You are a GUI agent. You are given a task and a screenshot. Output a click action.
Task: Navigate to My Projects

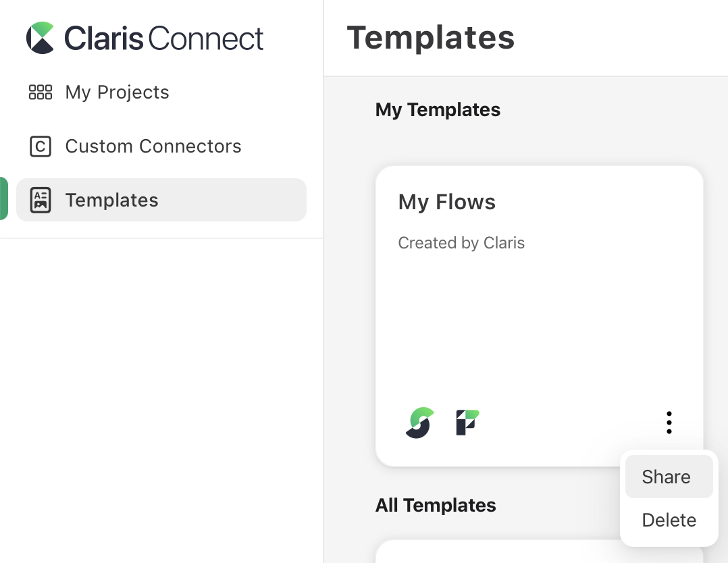pos(116,92)
